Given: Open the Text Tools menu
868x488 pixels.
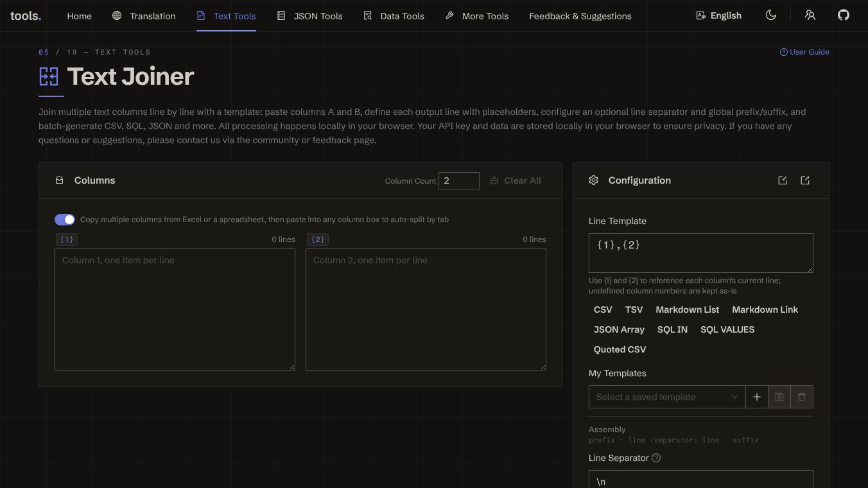Looking at the screenshot, I should (x=226, y=16).
